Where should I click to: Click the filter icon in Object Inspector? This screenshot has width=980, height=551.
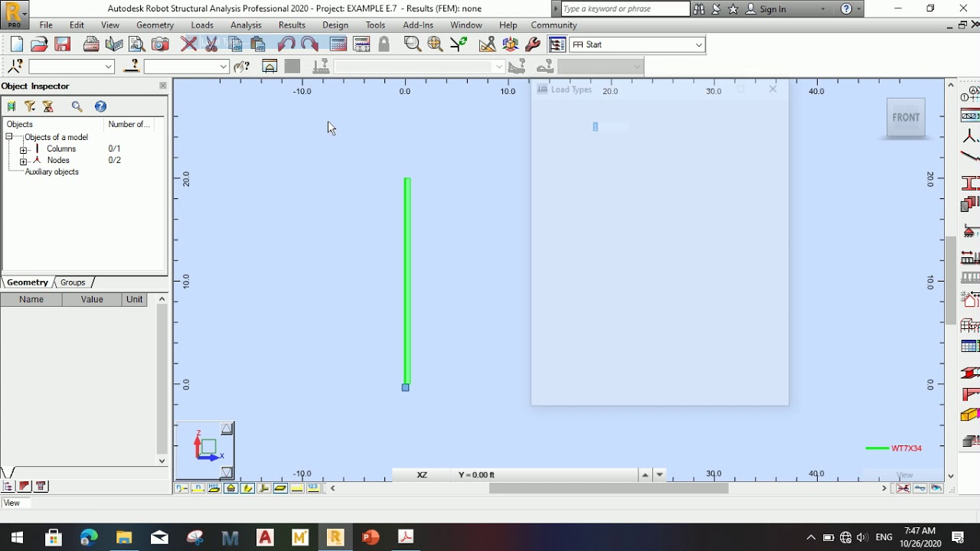pyautogui.click(x=30, y=106)
